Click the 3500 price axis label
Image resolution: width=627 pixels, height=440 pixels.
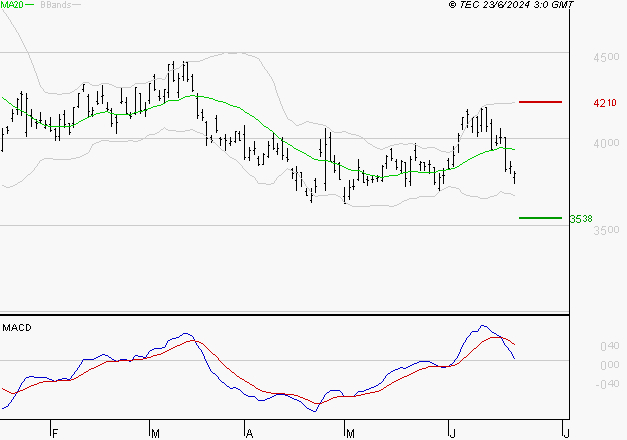pos(606,230)
